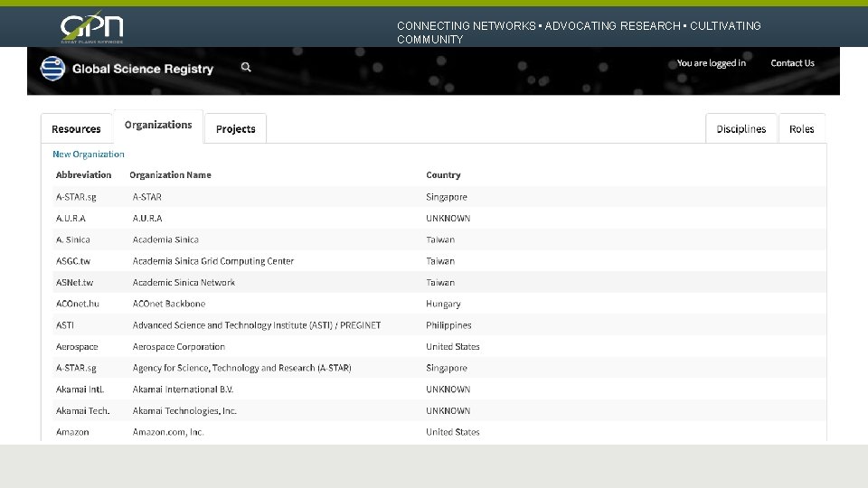Click the Country column header
Screen dimensions: 868x488
coord(443,174)
